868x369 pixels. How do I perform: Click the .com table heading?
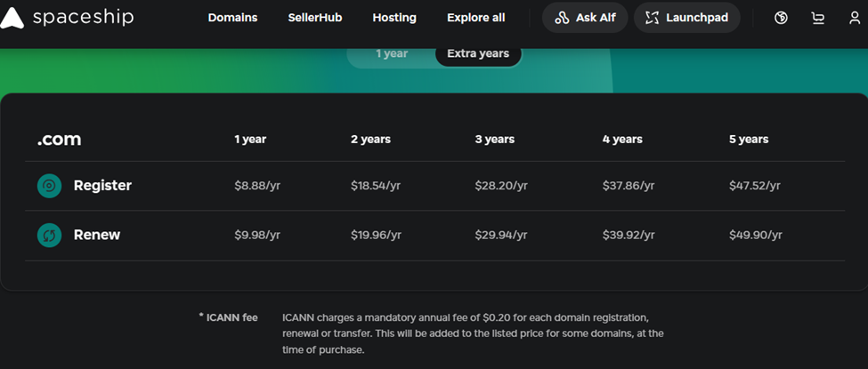60,140
